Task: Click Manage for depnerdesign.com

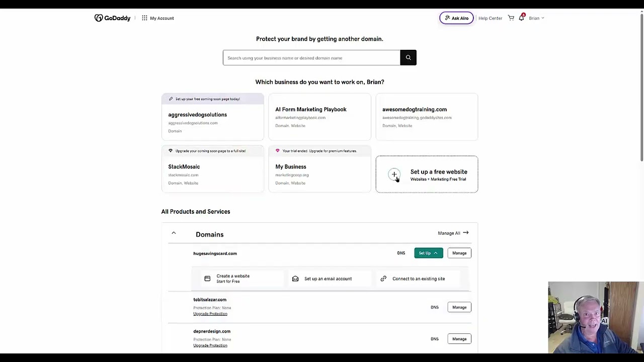Action: tap(459, 339)
